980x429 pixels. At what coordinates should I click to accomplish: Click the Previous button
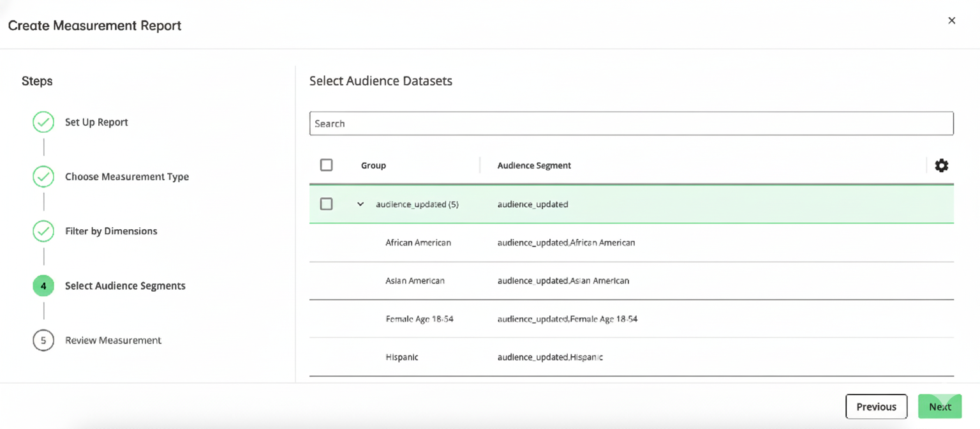click(x=876, y=406)
